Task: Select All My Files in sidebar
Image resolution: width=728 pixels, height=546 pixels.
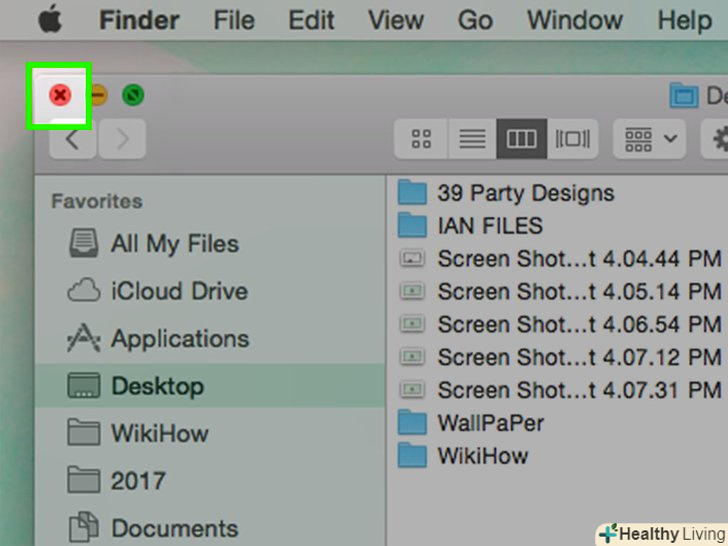Action: [x=174, y=243]
